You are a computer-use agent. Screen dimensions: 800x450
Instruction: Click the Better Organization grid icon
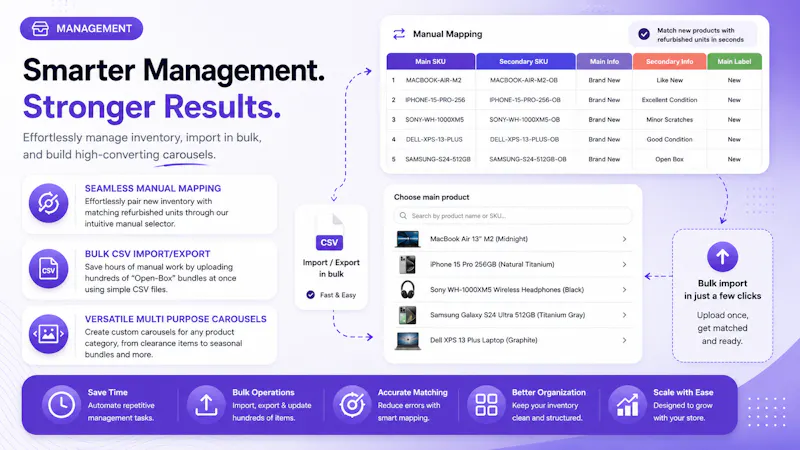coord(486,405)
